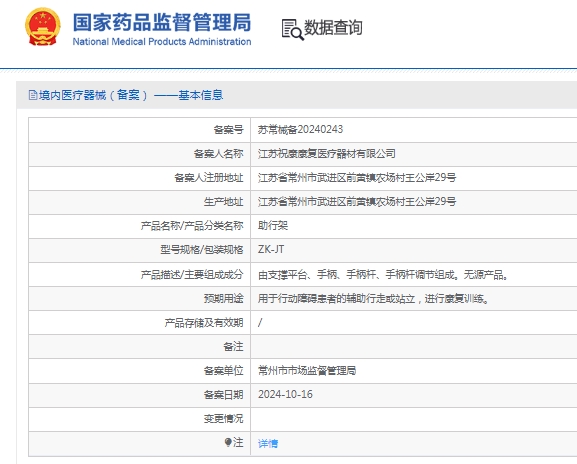Click the 备案号 label
The height and width of the screenshot is (464, 577).
pos(229,130)
